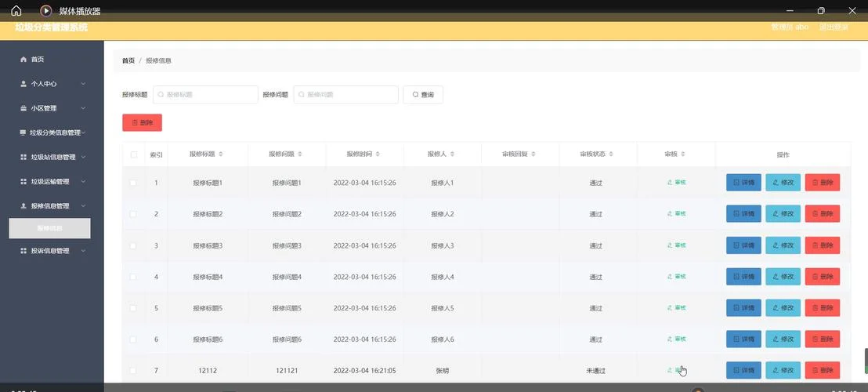
Task: Select the 报修信息 submenu item
Action: (50, 228)
